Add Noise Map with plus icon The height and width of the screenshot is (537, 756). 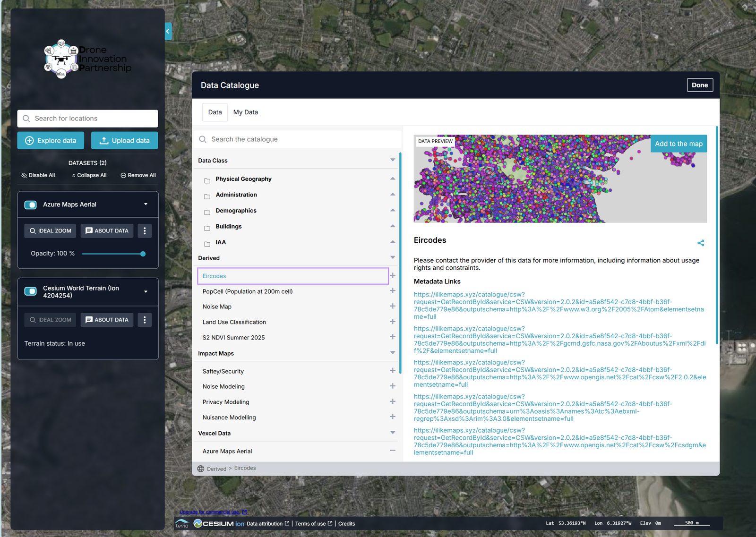click(x=393, y=306)
